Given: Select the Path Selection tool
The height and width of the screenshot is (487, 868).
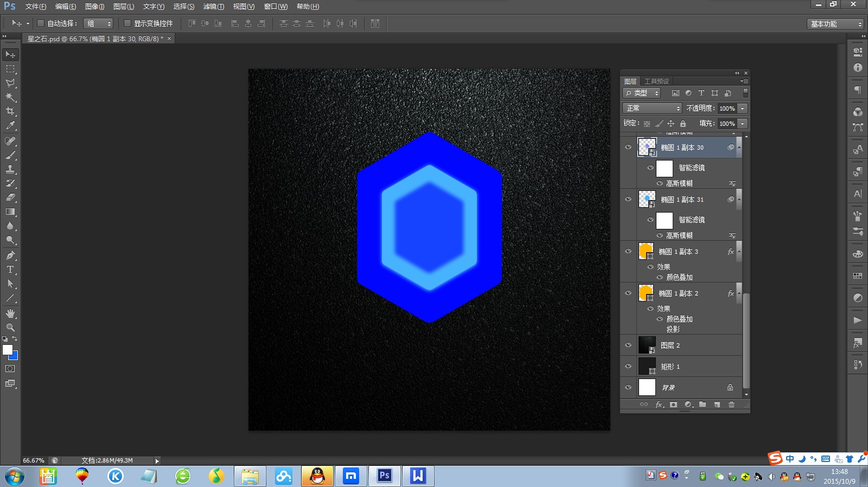Looking at the screenshot, I should [10, 284].
